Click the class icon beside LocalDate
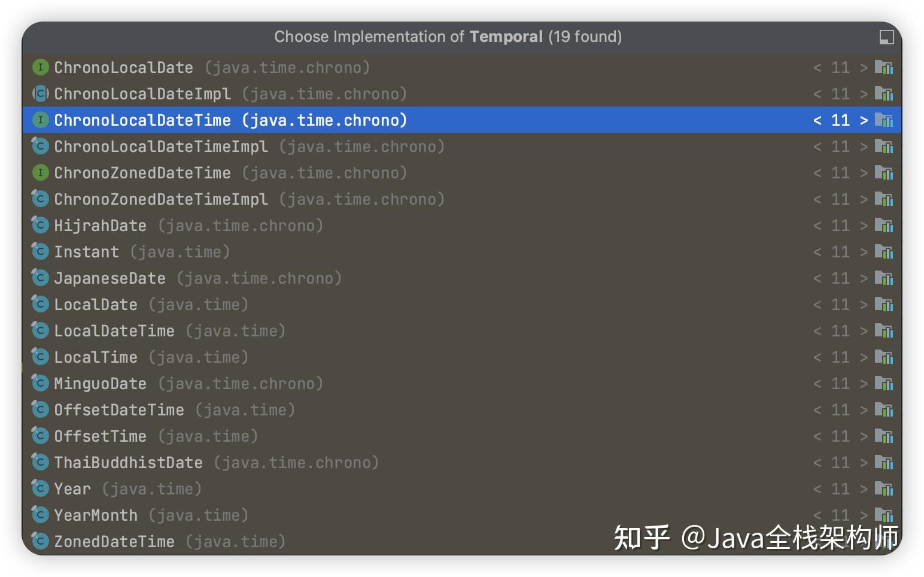This screenshot has width=924, height=577. coord(39,304)
